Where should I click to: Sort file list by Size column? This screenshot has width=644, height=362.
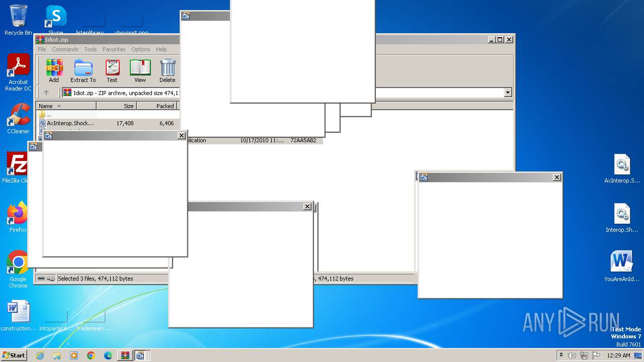(x=116, y=106)
